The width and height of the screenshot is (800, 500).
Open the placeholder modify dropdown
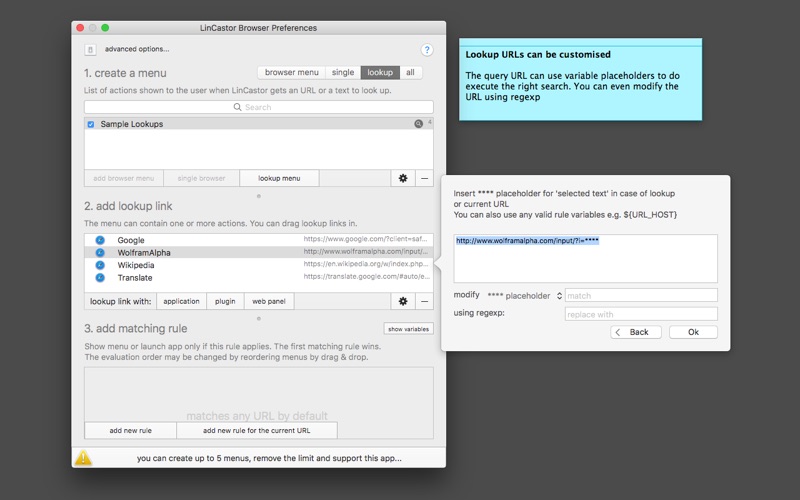pyautogui.click(x=524, y=296)
